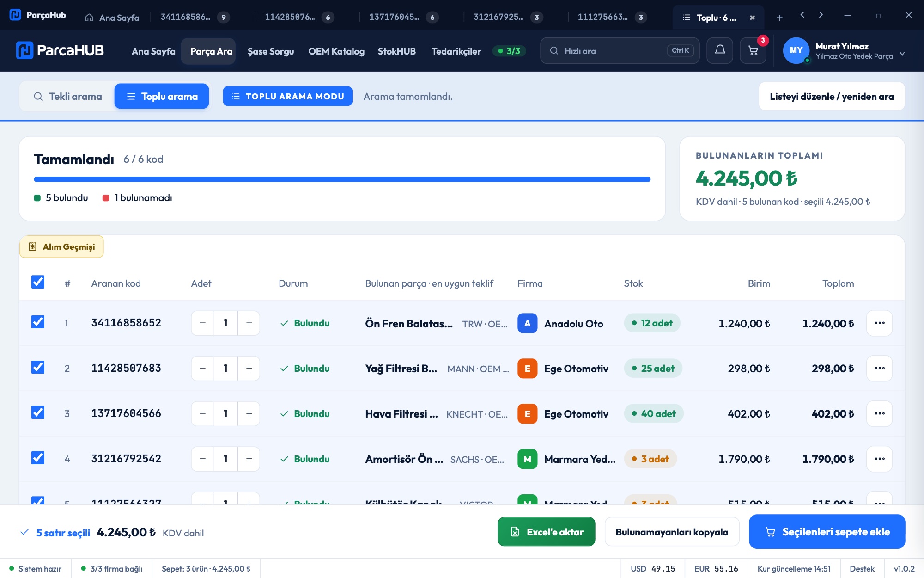The height and width of the screenshot is (578, 924).
Task: Uncheck row 1 checkbox 34116858652
Action: pos(38,322)
